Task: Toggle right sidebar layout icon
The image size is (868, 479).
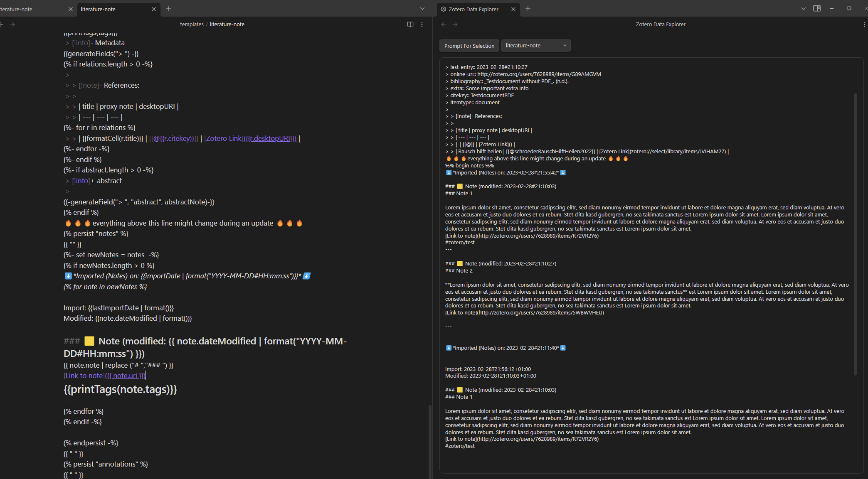Action: click(x=816, y=9)
